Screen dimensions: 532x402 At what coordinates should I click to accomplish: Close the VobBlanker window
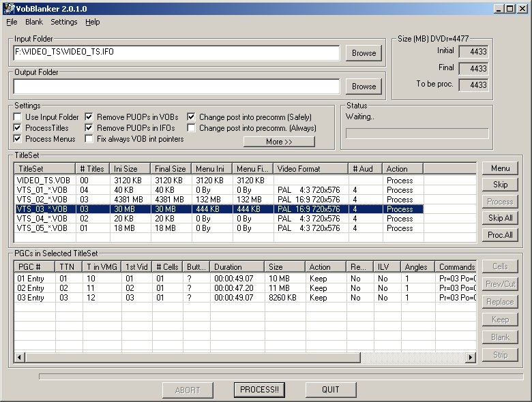(522, 9)
